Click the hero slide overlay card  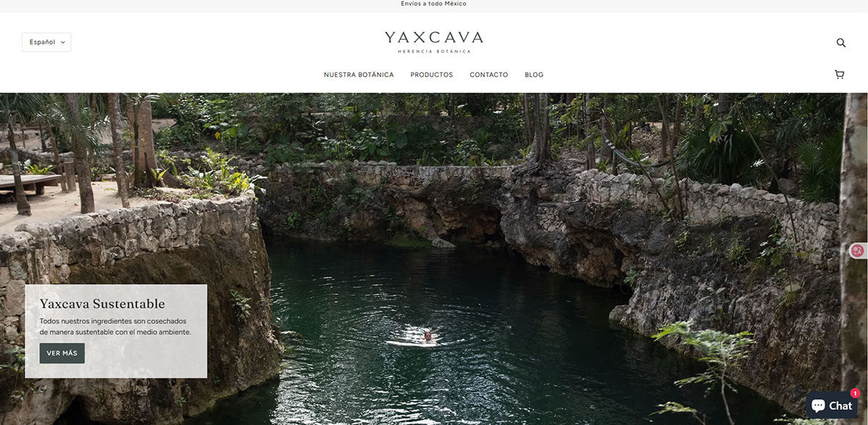click(x=116, y=331)
